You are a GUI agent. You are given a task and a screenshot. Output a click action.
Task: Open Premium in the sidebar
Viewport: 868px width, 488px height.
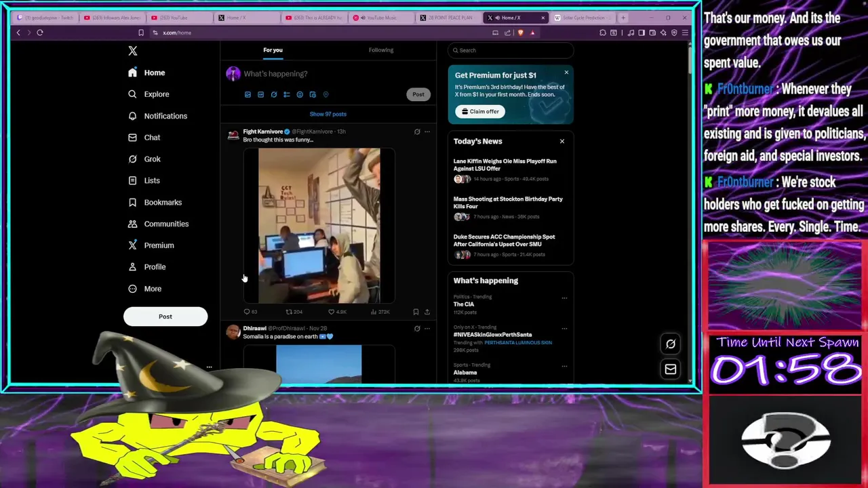pos(151,245)
